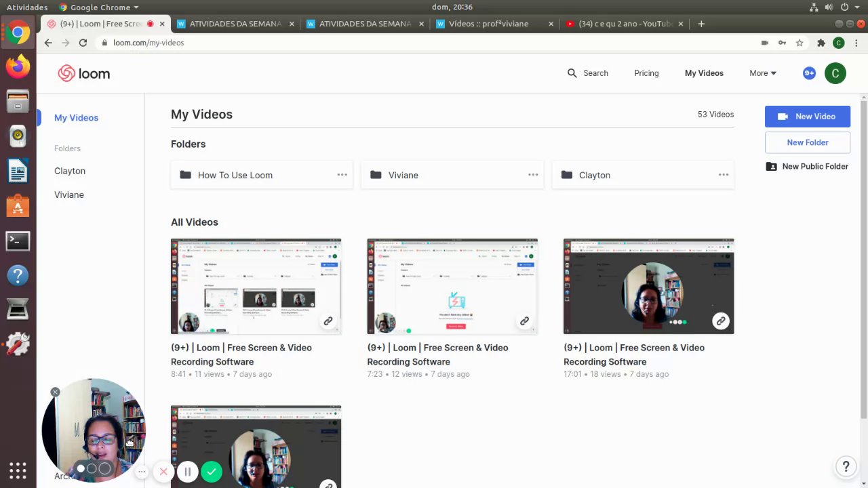Reload the Loom page
The height and width of the screenshot is (488, 868).
83,43
